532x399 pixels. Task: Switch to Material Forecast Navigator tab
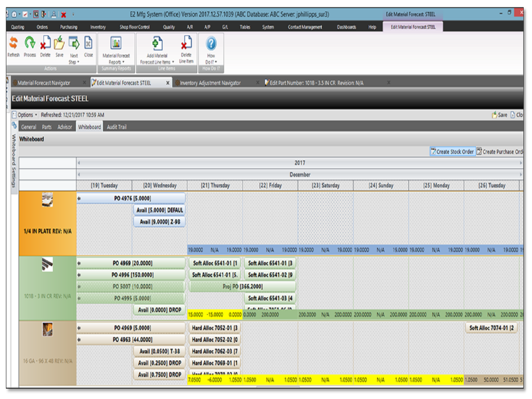pyautogui.click(x=44, y=83)
